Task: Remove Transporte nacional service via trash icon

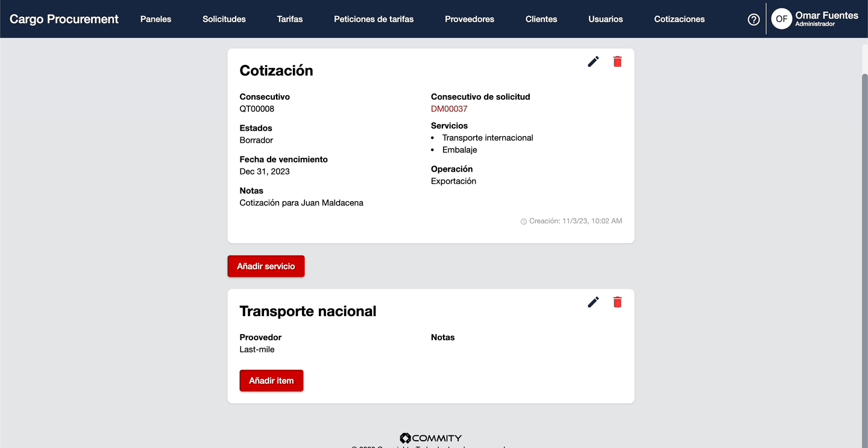Action: 617,302
